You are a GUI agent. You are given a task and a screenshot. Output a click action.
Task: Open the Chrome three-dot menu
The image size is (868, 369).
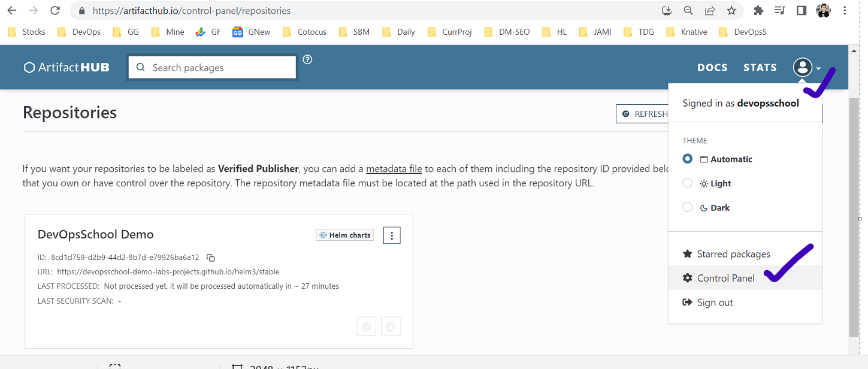pyautogui.click(x=845, y=11)
